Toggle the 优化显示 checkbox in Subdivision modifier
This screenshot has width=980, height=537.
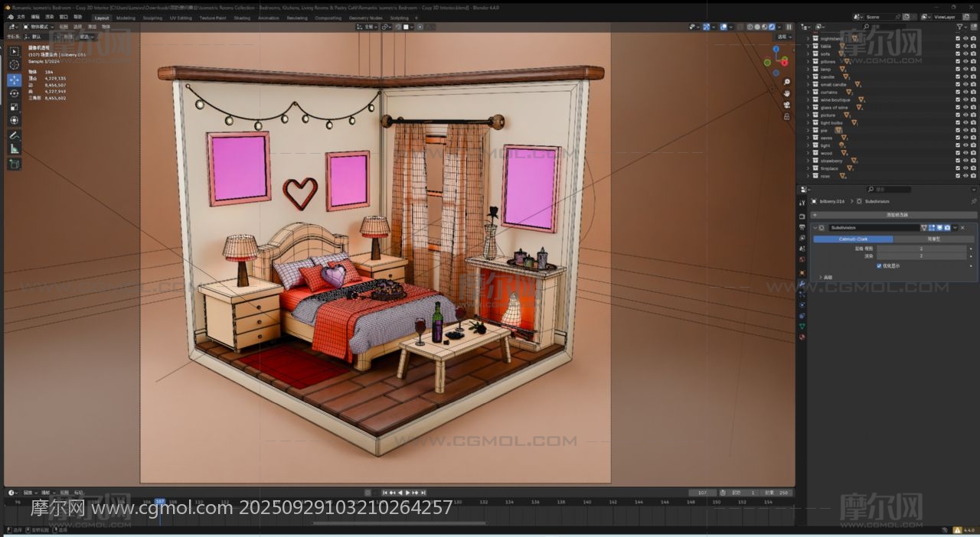(879, 266)
